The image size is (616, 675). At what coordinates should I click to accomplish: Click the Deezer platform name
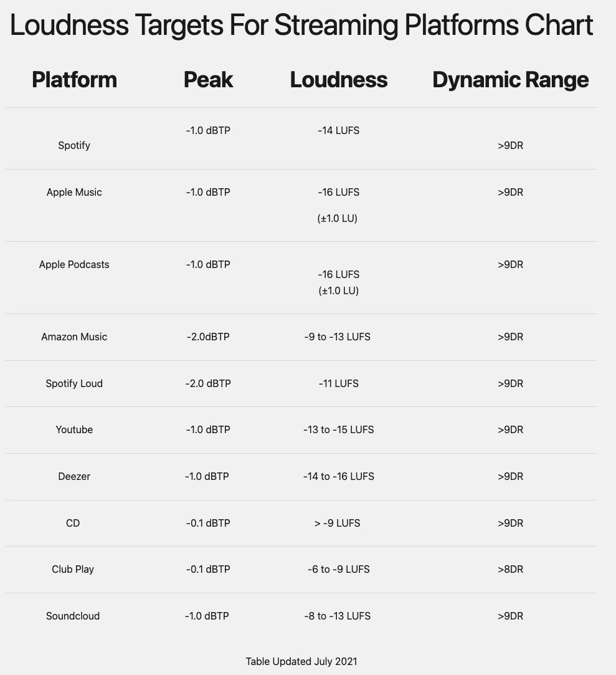pyautogui.click(x=74, y=476)
